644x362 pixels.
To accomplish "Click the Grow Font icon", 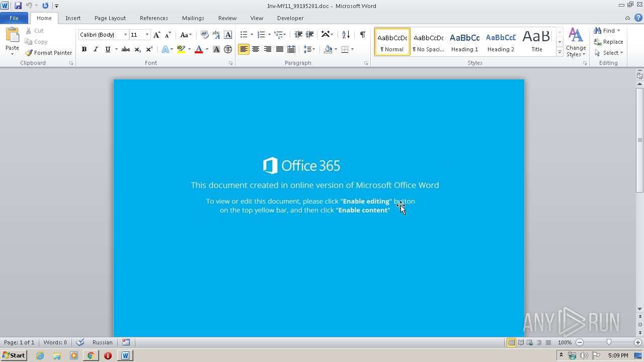I will click(156, 35).
